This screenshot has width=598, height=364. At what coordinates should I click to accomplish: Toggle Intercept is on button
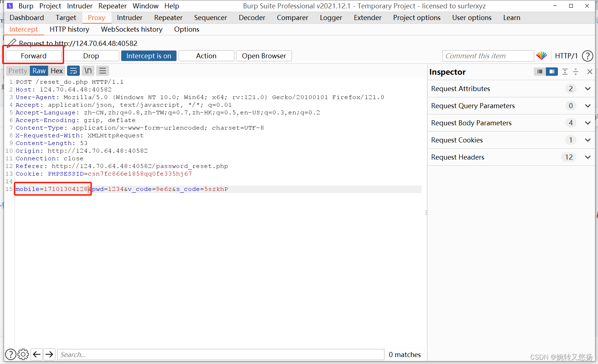point(149,56)
